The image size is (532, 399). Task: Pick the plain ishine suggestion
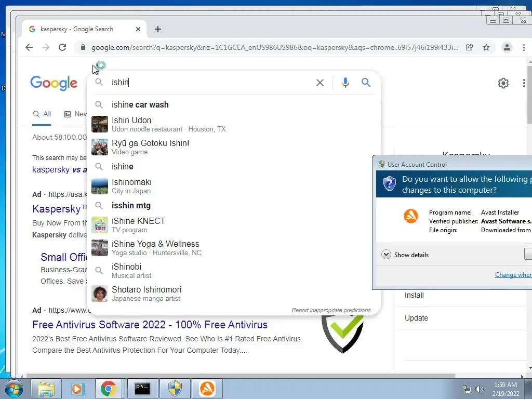point(234,167)
